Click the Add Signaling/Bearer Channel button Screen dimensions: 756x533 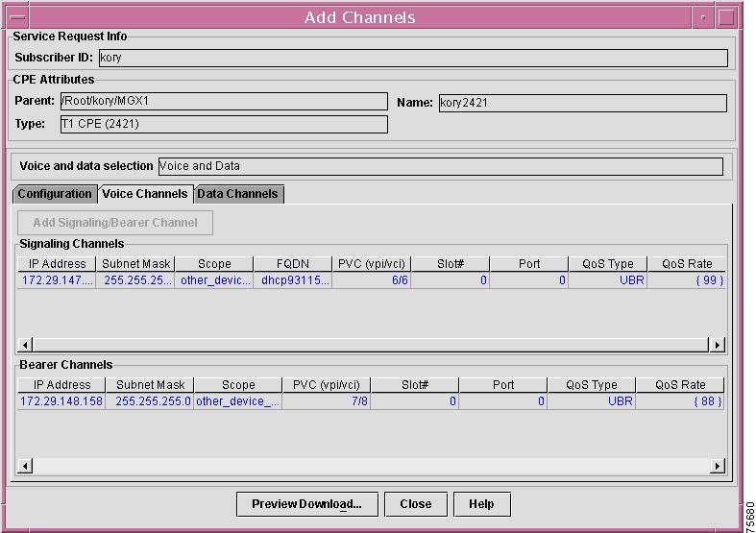[x=115, y=223]
